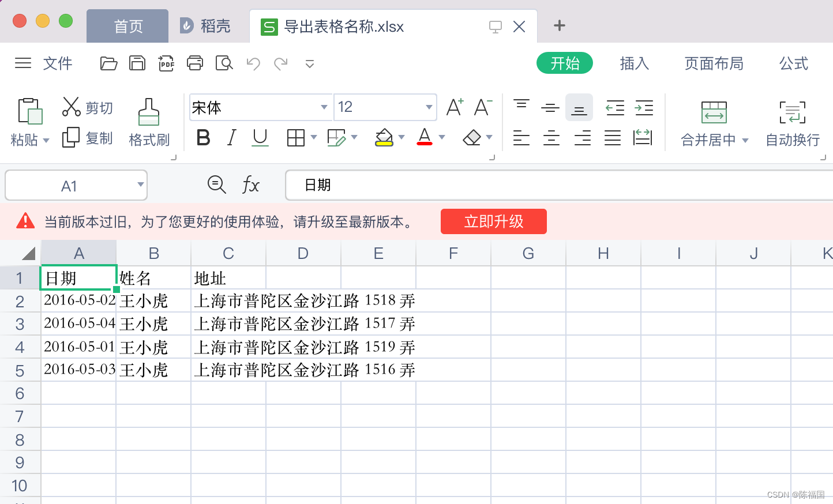Align text right

583,138
